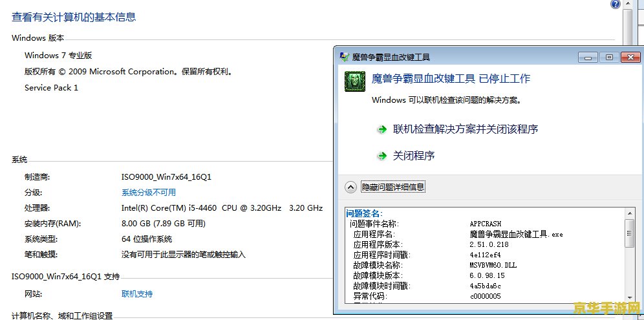Click processor value Intel Core i5-4460
Image resolution: width=644 pixels, height=320 pixels.
222,208
